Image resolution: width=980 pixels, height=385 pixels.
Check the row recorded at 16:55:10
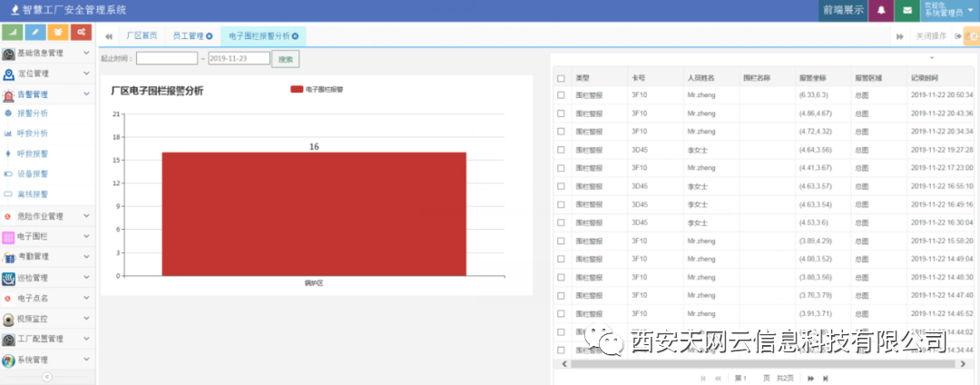(562, 186)
